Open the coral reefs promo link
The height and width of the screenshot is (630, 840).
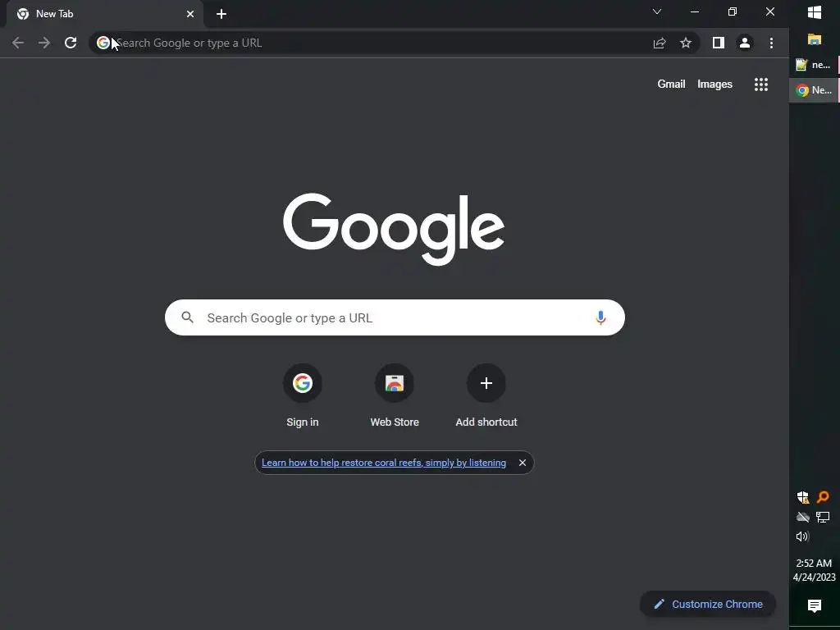tap(384, 463)
